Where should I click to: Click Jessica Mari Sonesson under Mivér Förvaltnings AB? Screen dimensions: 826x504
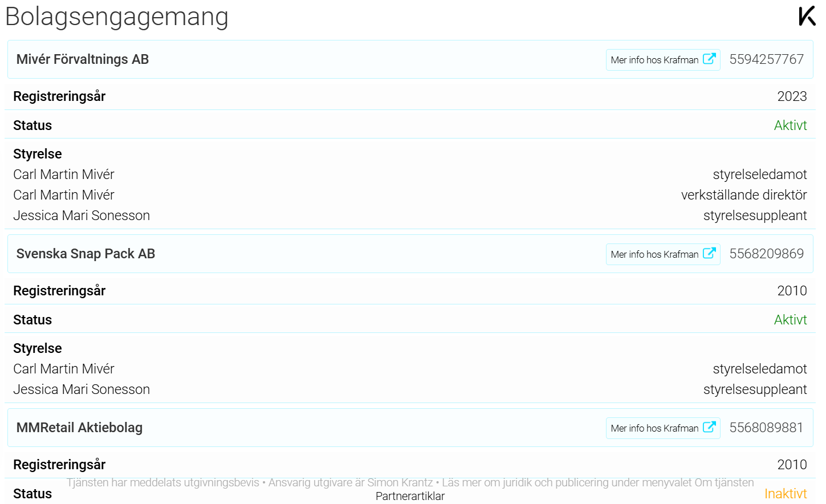(x=82, y=216)
